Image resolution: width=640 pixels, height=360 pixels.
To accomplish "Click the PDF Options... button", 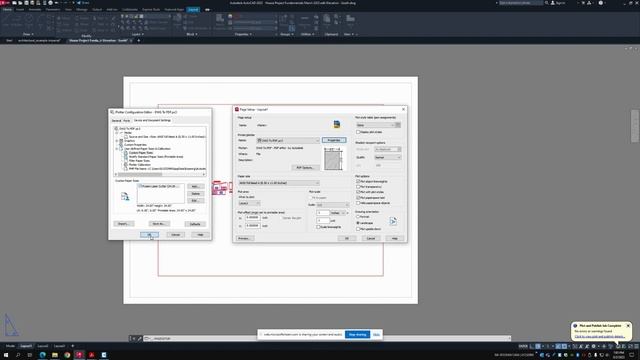I will (x=305, y=168).
